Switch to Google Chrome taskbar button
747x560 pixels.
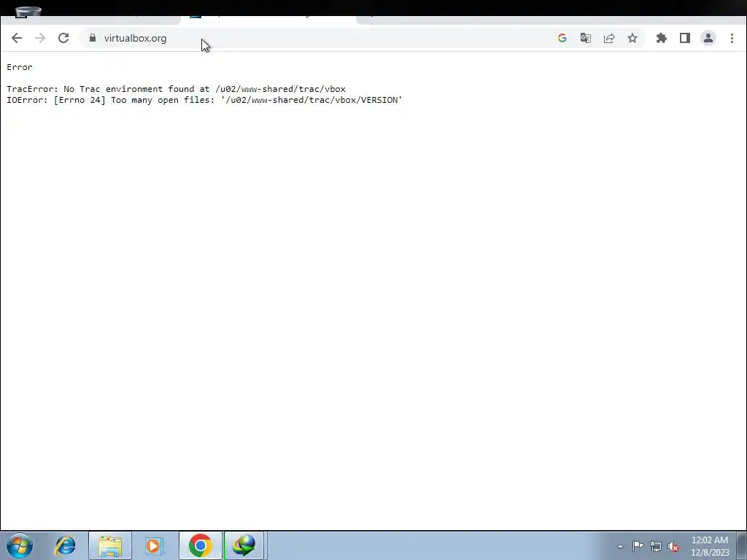[200, 545]
